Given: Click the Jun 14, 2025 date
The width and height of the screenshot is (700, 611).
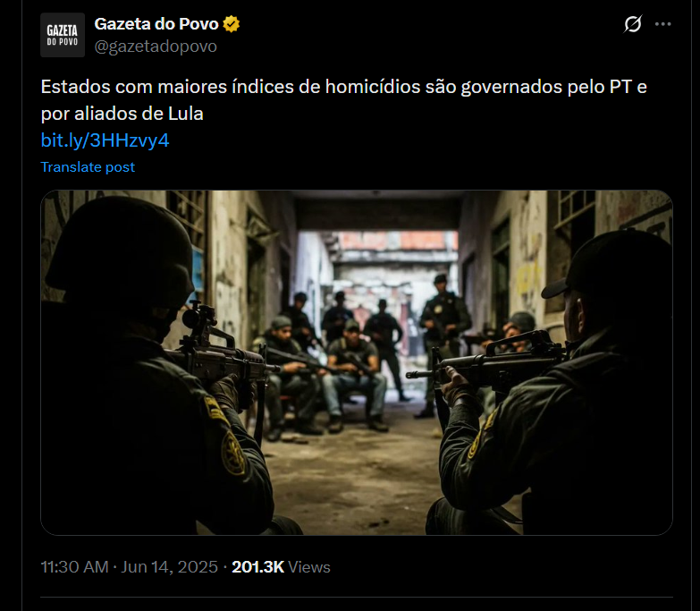Looking at the screenshot, I should click(x=170, y=567).
